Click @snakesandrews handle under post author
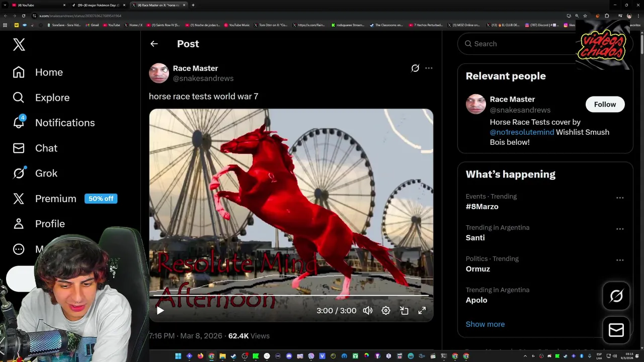 click(203, 78)
